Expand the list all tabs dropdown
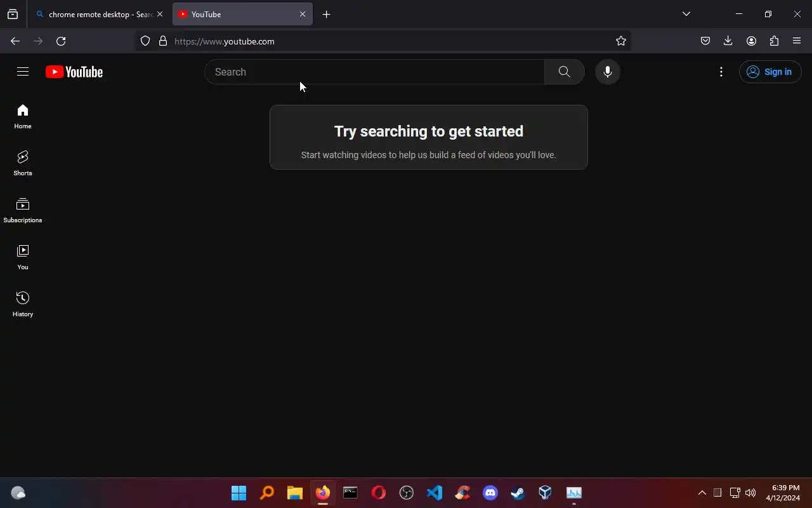 click(686, 14)
